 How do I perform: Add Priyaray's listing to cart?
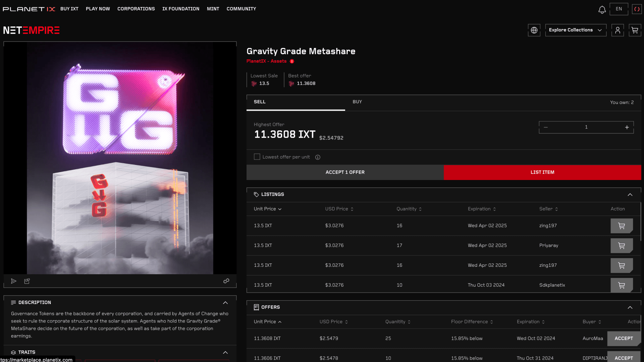(x=621, y=245)
